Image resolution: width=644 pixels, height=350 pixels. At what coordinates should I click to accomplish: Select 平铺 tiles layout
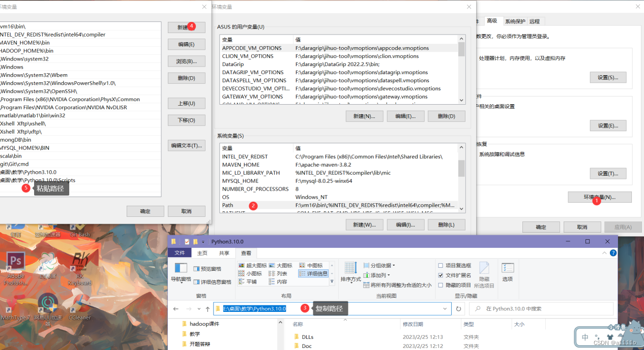point(248,281)
